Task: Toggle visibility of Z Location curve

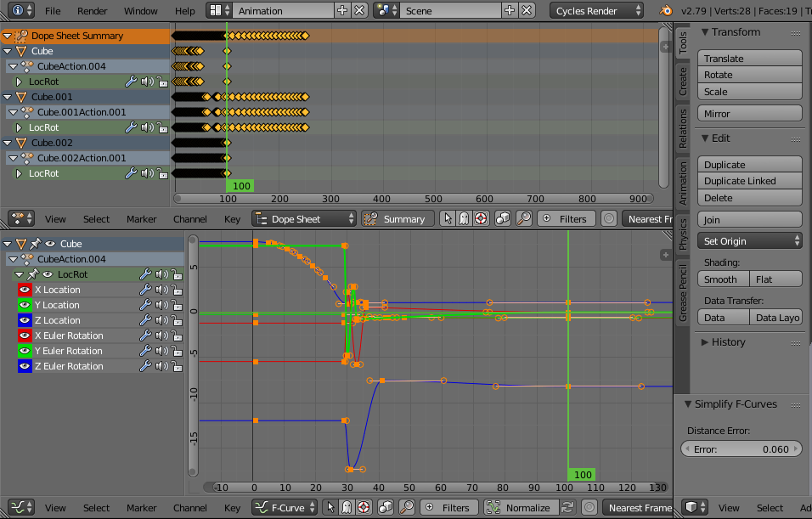Action: (25, 320)
